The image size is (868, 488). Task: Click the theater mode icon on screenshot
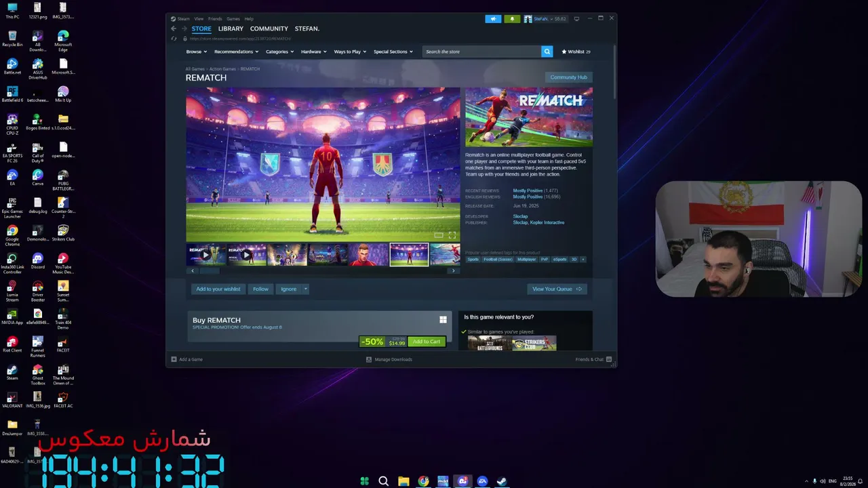pyautogui.click(x=439, y=235)
